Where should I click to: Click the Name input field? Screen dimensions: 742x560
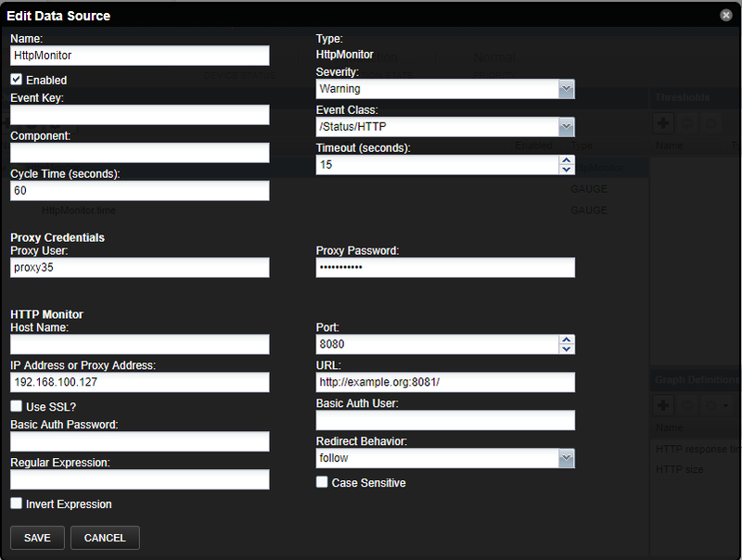point(140,56)
